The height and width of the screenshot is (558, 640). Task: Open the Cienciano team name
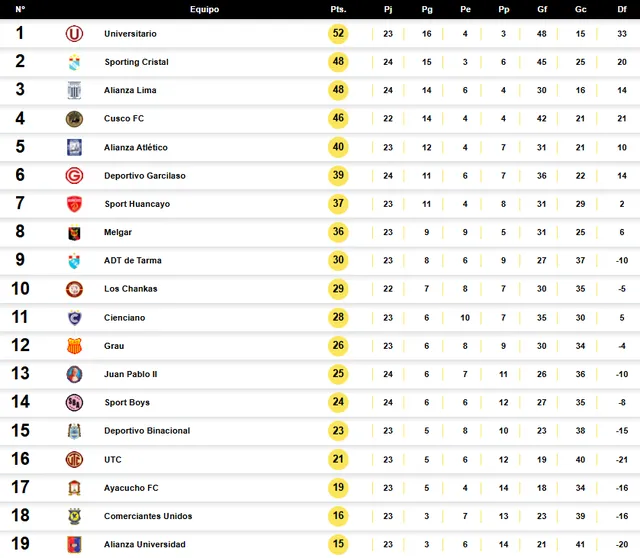click(124, 318)
